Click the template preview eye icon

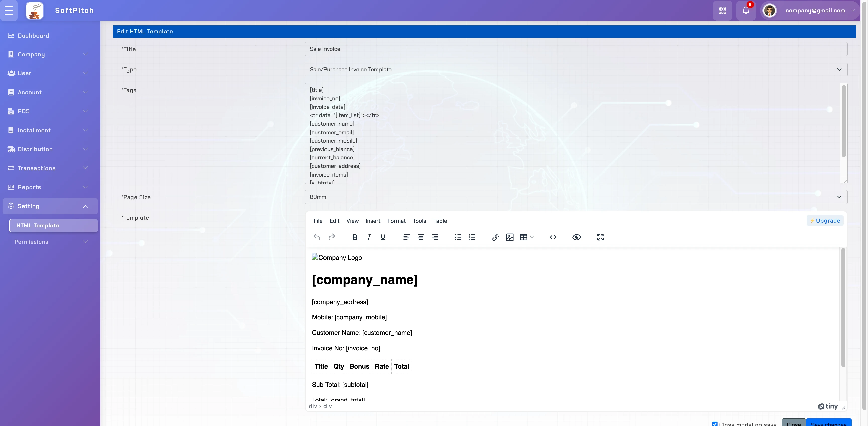[576, 237]
